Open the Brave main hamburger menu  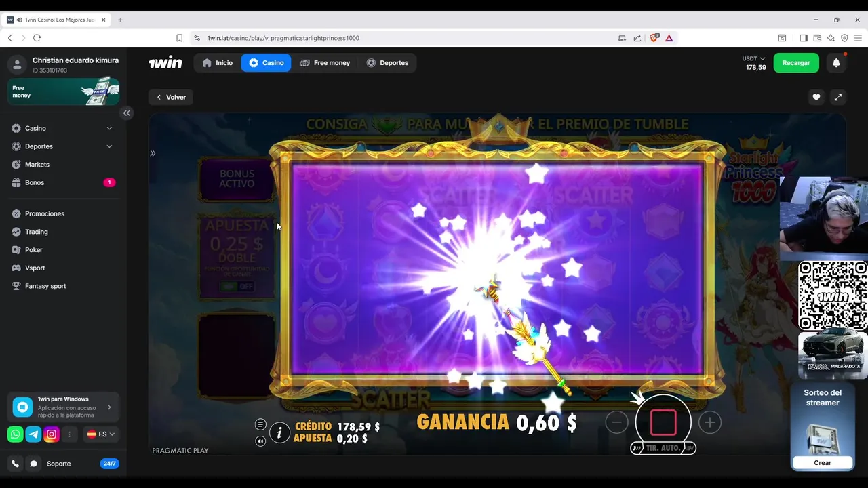(x=858, y=38)
